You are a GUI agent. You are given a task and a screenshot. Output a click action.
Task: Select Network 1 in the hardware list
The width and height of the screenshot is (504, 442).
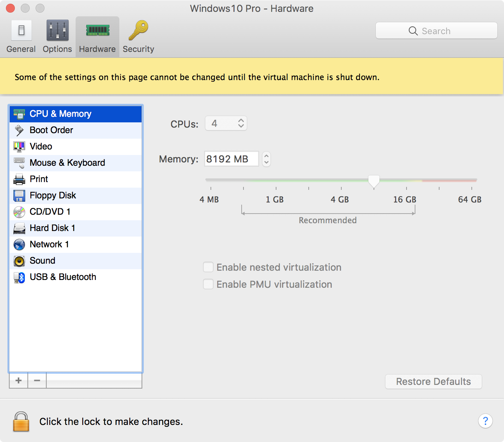(76, 244)
